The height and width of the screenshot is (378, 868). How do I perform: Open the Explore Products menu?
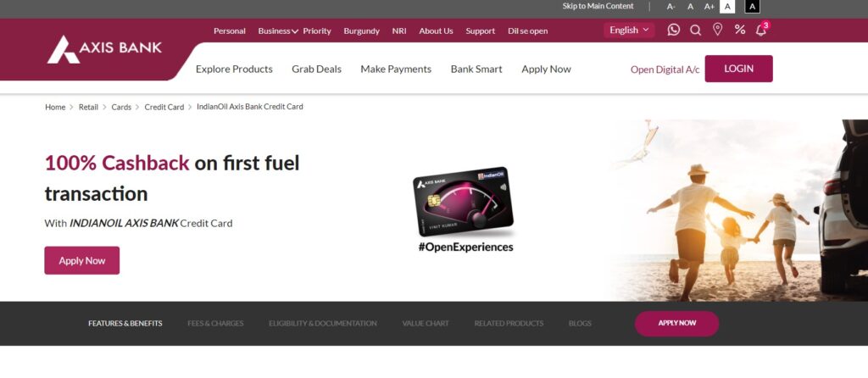(234, 69)
